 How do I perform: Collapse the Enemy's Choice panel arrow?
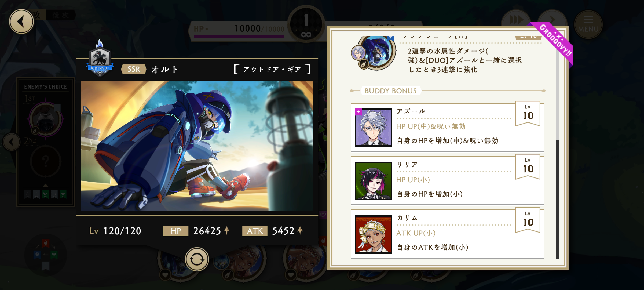(12, 142)
